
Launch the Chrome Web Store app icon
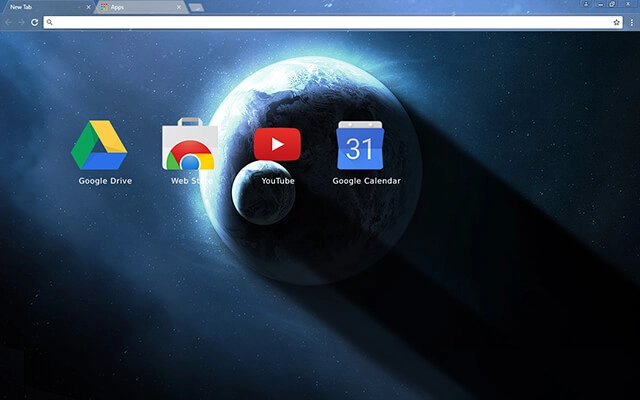(190, 144)
